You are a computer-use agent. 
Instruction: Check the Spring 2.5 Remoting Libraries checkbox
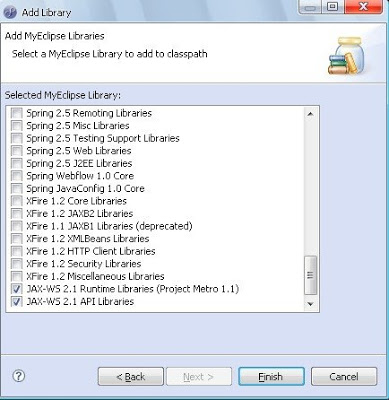coord(16,113)
